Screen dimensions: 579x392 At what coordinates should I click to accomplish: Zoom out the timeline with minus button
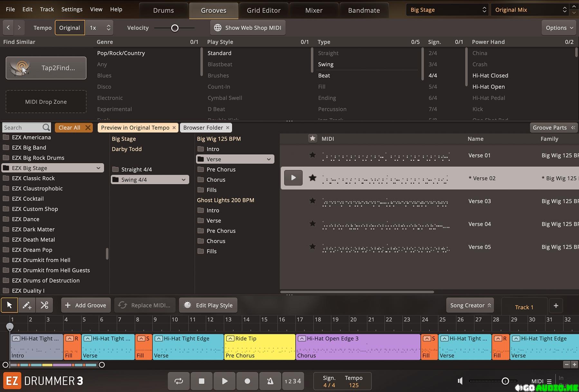pyautogui.click(x=567, y=365)
